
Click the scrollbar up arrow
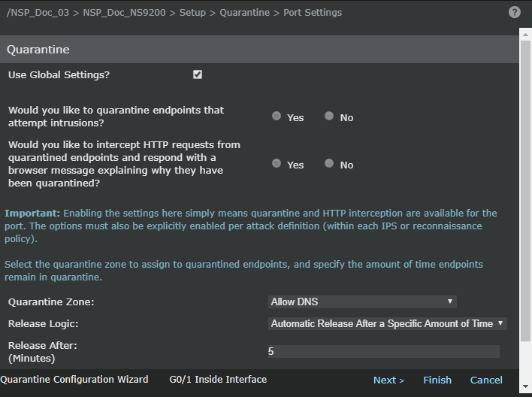525,35
